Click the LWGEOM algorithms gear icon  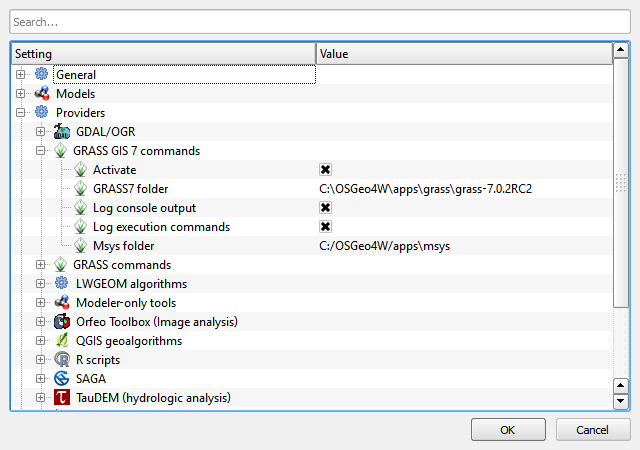pos(62,284)
